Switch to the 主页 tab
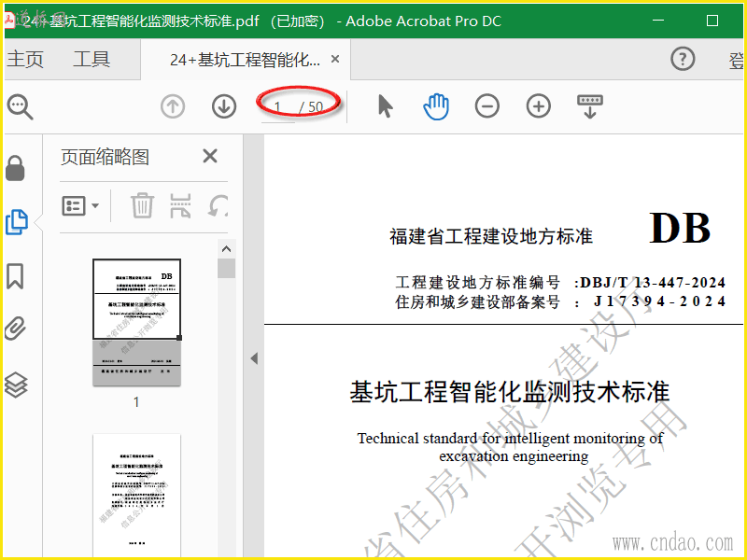Image resolution: width=747 pixels, height=560 pixels. click(x=25, y=59)
